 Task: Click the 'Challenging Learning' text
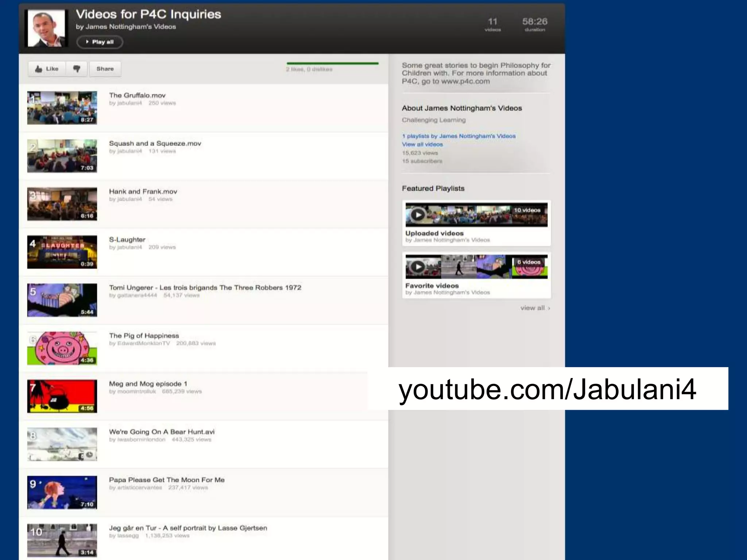click(x=434, y=120)
